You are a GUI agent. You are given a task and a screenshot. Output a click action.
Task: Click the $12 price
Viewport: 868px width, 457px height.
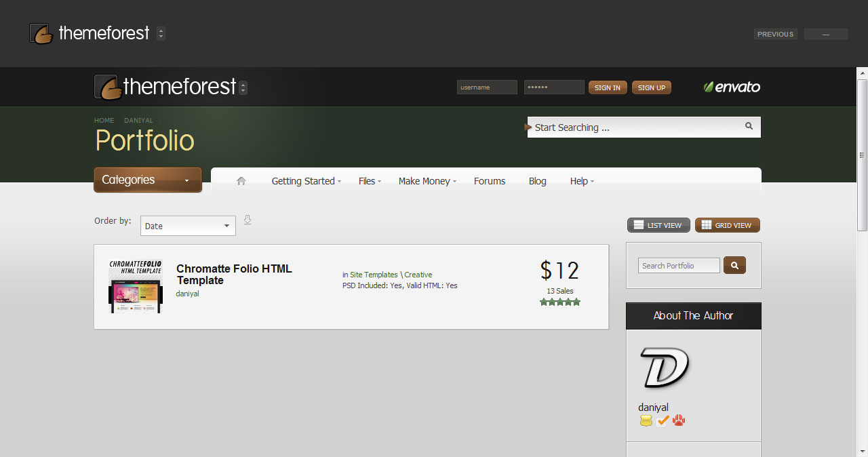[559, 271]
